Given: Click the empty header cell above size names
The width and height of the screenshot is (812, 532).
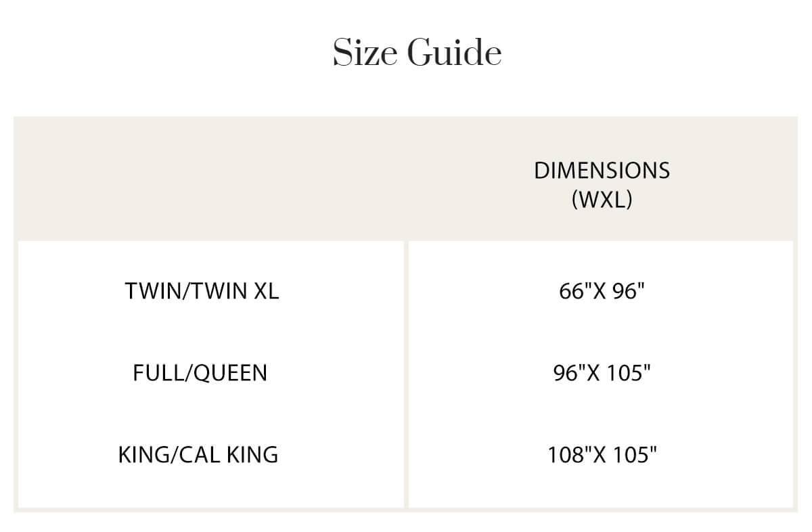Looking at the screenshot, I should 210,179.
